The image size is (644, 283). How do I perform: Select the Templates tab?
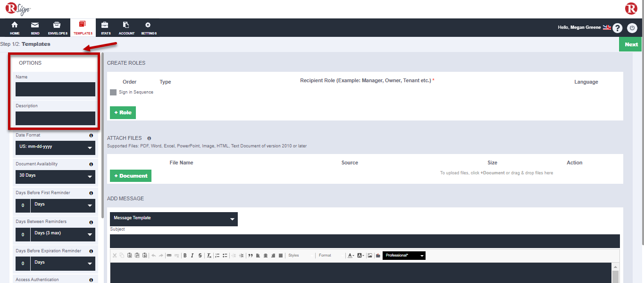[x=83, y=28]
